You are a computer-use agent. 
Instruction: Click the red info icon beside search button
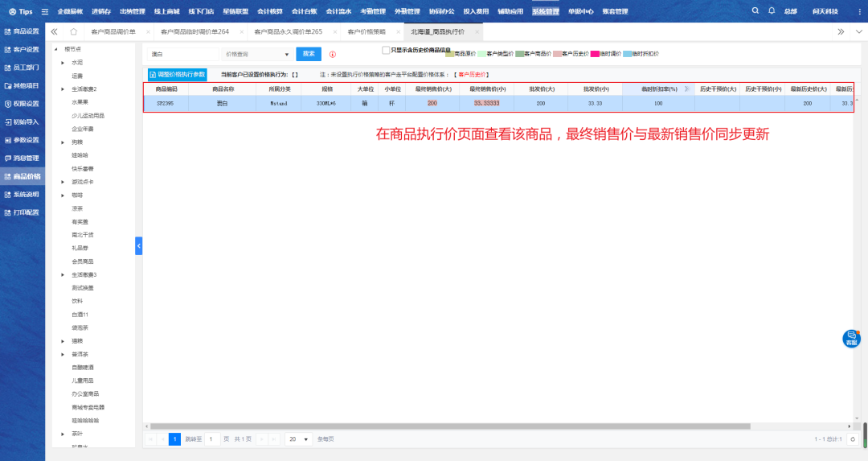click(333, 55)
